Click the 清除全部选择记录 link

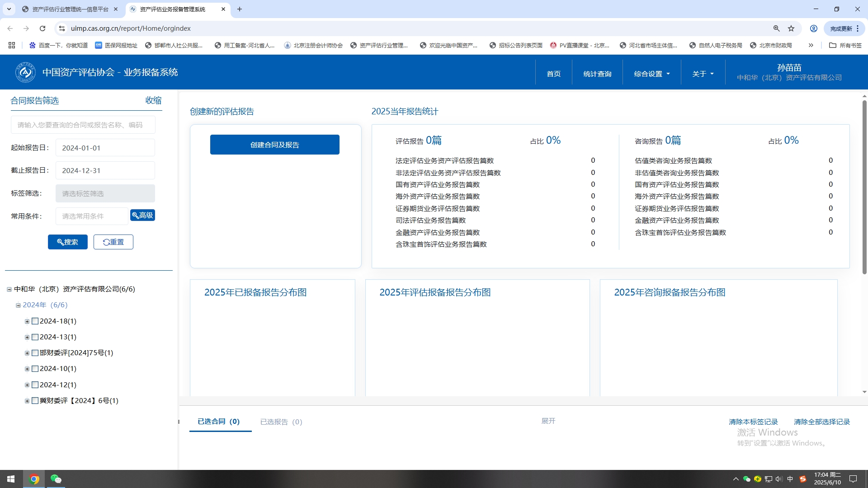coord(821,422)
